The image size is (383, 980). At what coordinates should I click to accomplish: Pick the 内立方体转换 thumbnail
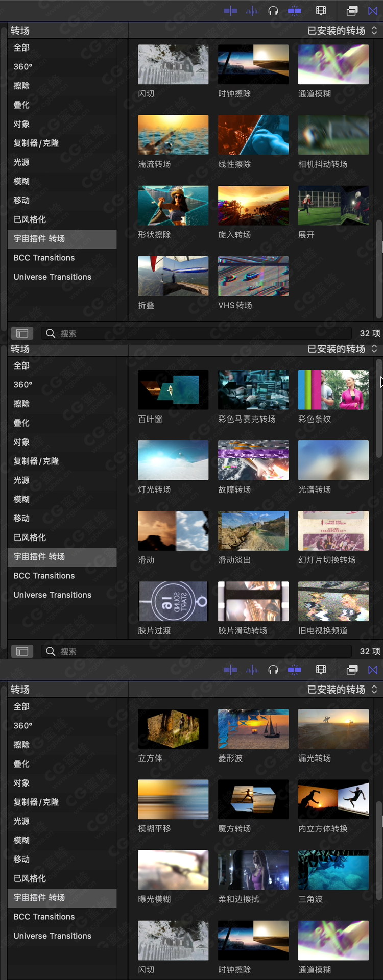tap(333, 799)
